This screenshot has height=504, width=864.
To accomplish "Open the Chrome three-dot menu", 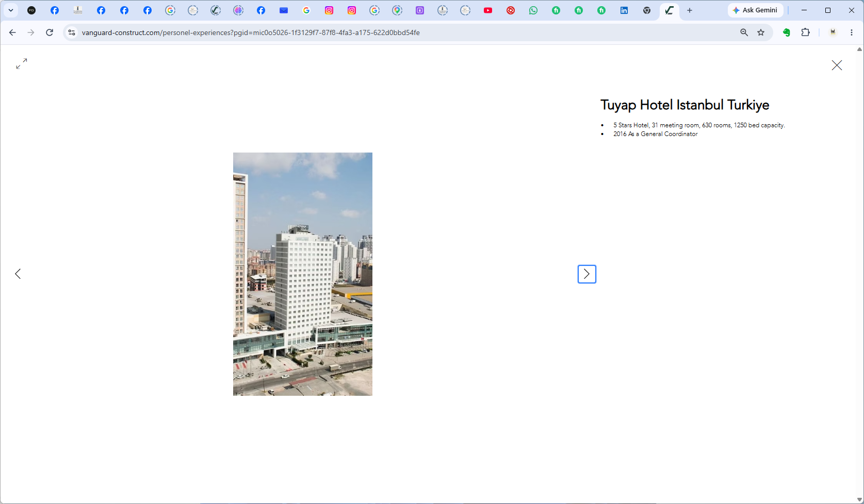I will pos(852,32).
